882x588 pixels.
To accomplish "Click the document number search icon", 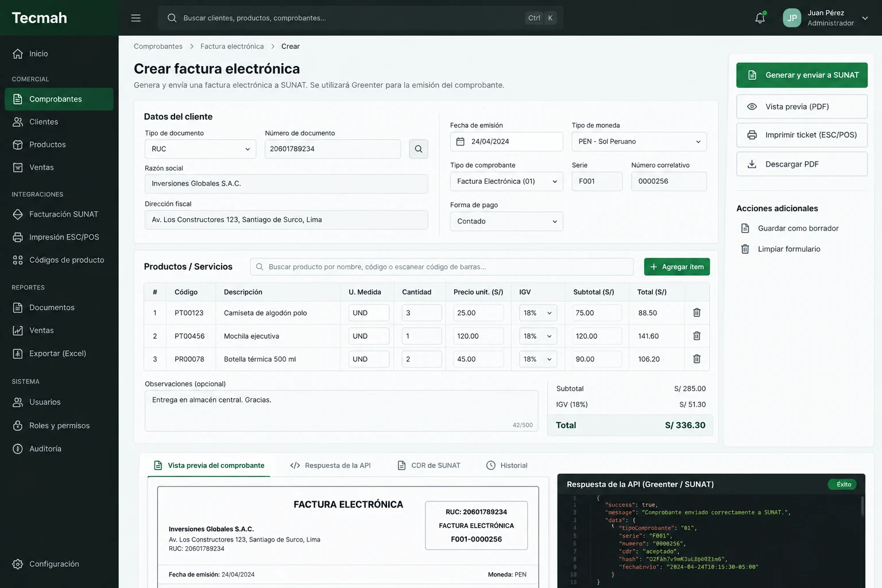I will click(x=419, y=149).
